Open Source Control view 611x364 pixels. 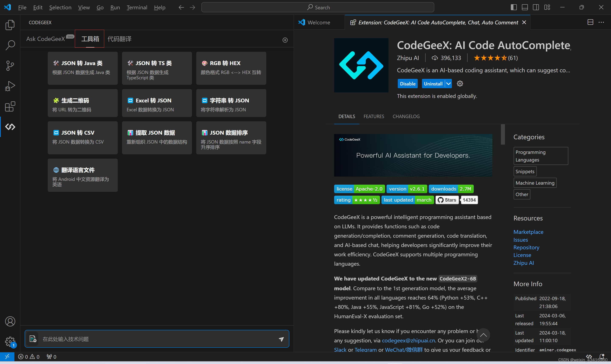click(x=10, y=66)
